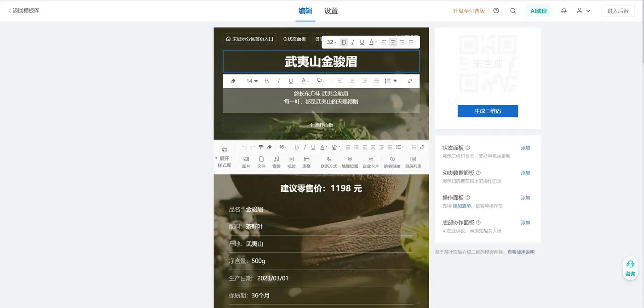The width and height of the screenshot is (644, 308).
Task: Insert an image with the 图片 icon
Action: (246, 162)
